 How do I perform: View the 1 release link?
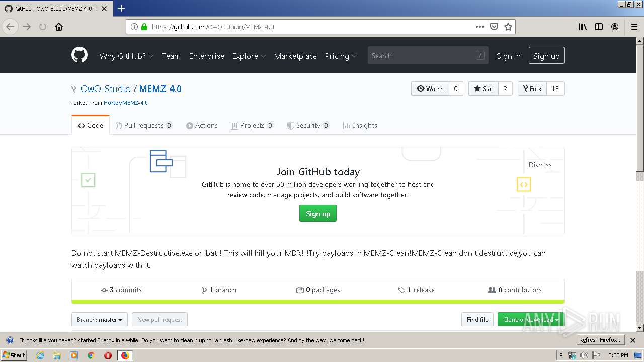coord(416,290)
